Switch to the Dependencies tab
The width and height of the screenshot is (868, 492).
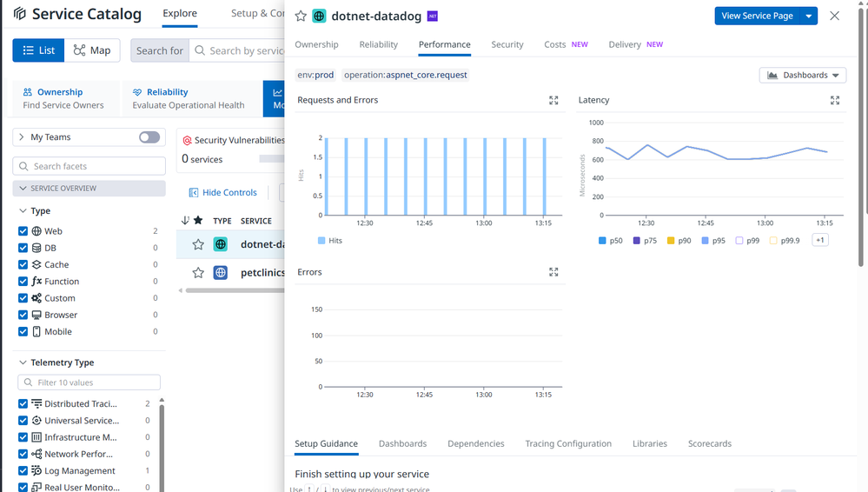(476, 444)
